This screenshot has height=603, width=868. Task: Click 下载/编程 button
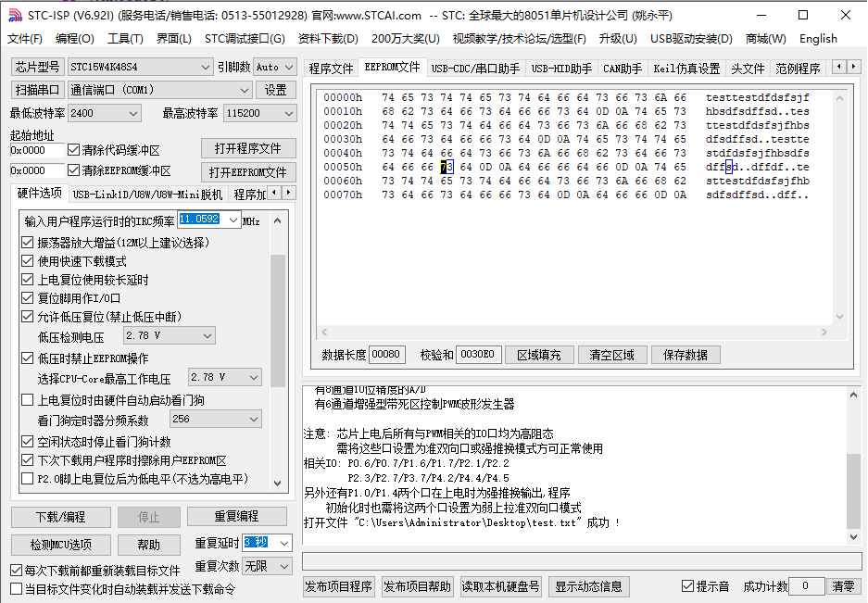[x=61, y=517]
